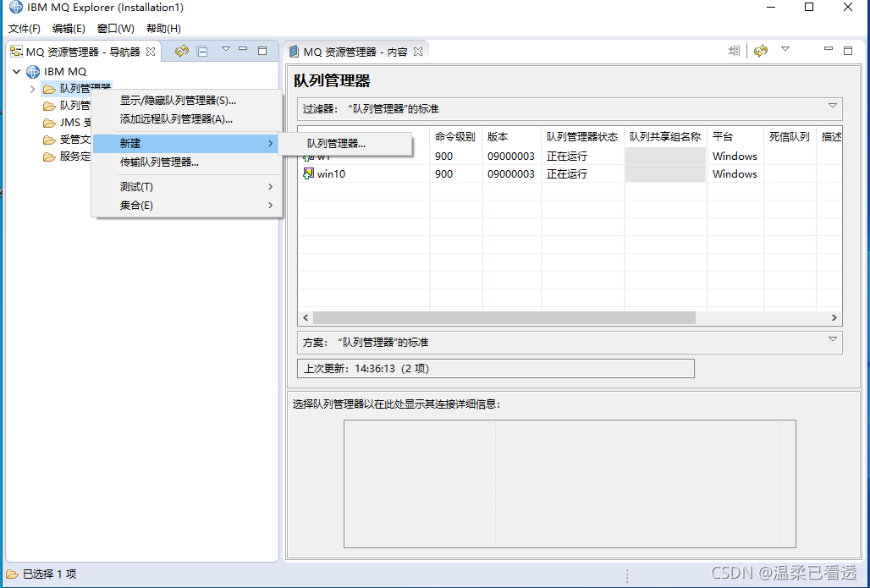This screenshot has height=588, width=870.
Task: Minimize the Content panel
Action: [x=829, y=49]
